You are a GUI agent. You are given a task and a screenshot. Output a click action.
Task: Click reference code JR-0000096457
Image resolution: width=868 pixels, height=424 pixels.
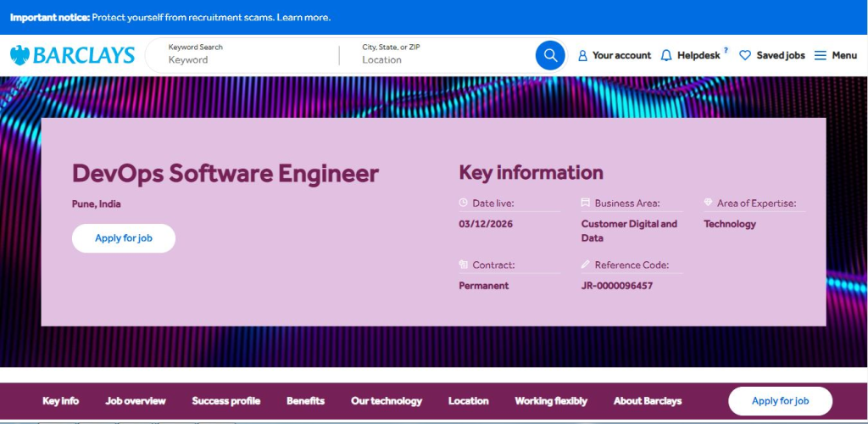[x=617, y=286]
